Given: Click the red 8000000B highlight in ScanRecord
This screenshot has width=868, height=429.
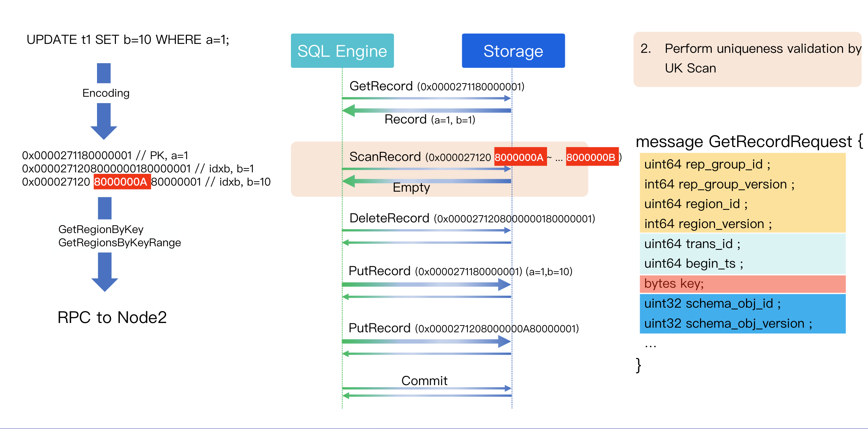Looking at the screenshot, I should click(592, 157).
